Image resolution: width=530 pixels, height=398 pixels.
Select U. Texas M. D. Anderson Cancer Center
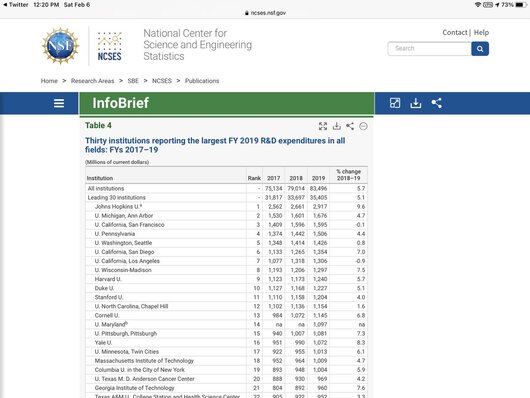tap(226, 379)
